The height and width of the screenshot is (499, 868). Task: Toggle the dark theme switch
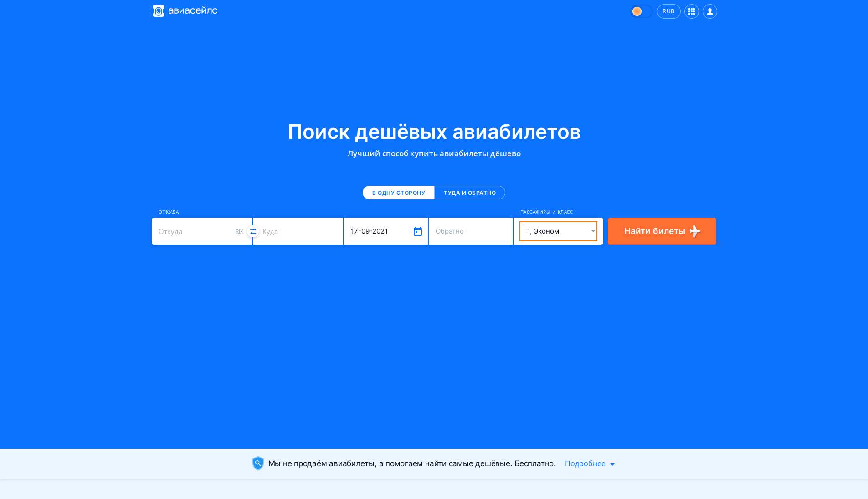(641, 11)
